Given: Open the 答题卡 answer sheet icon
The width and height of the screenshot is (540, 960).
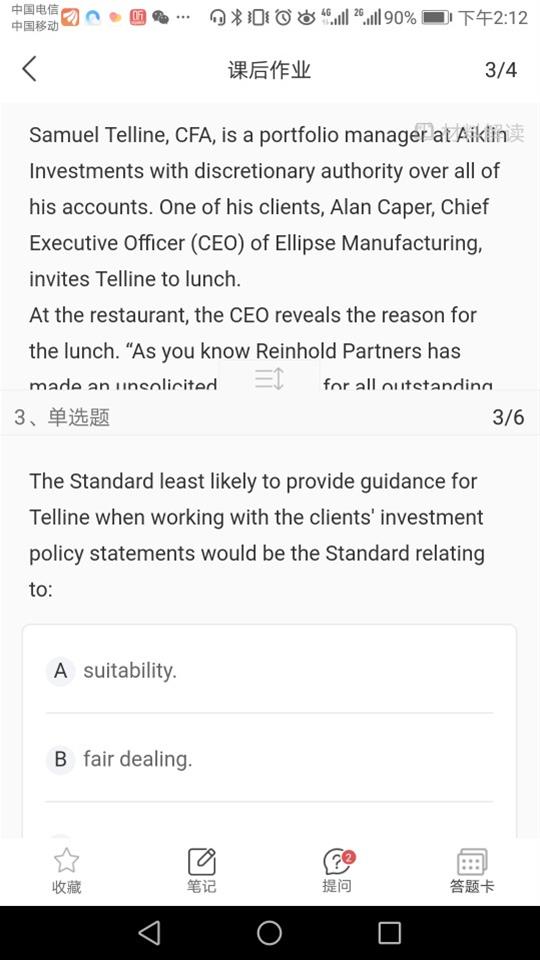Looking at the screenshot, I should coord(472,861).
